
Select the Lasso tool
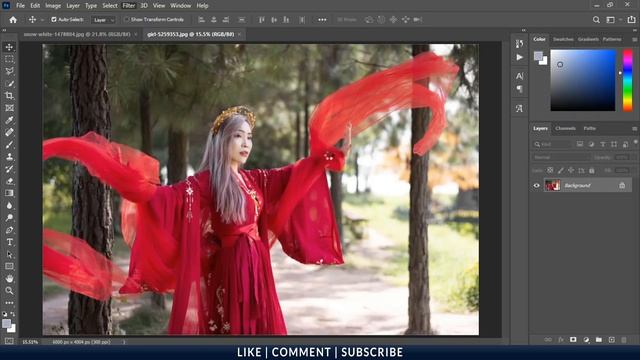tap(9, 71)
